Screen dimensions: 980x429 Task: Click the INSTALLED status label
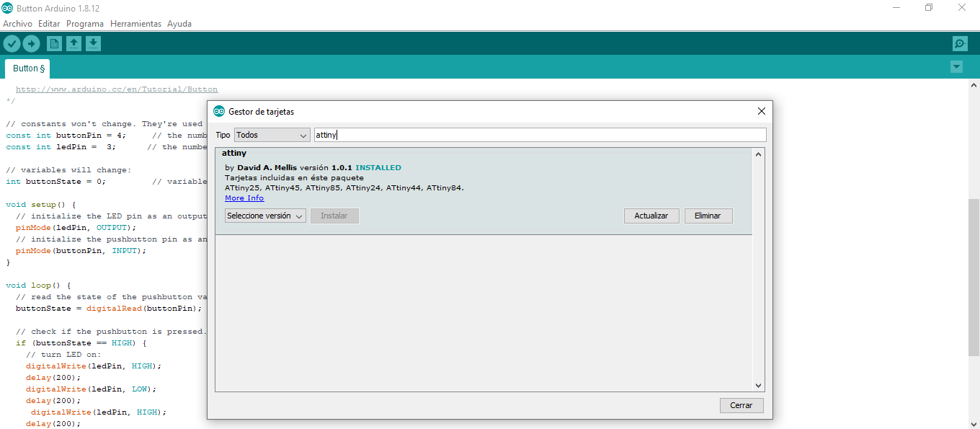tap(378, 167)
